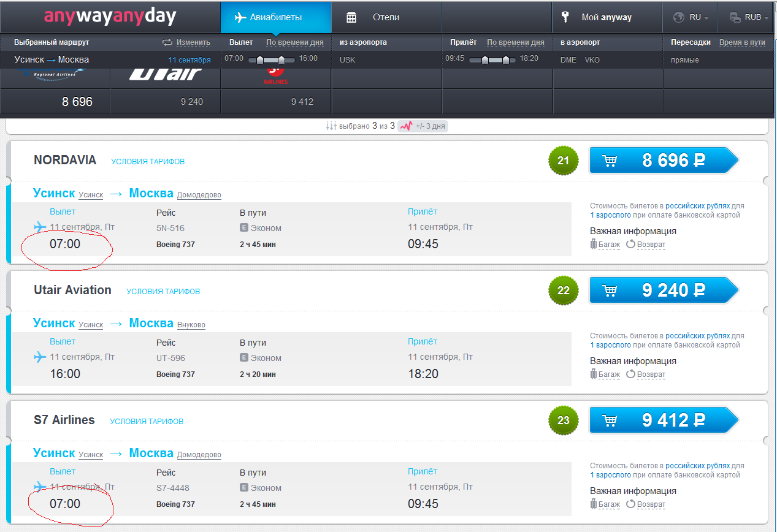Click Эконом class icon in NORDAVIA flight
777x532 pixels.
pyautogui.click(x=244, y=228)
